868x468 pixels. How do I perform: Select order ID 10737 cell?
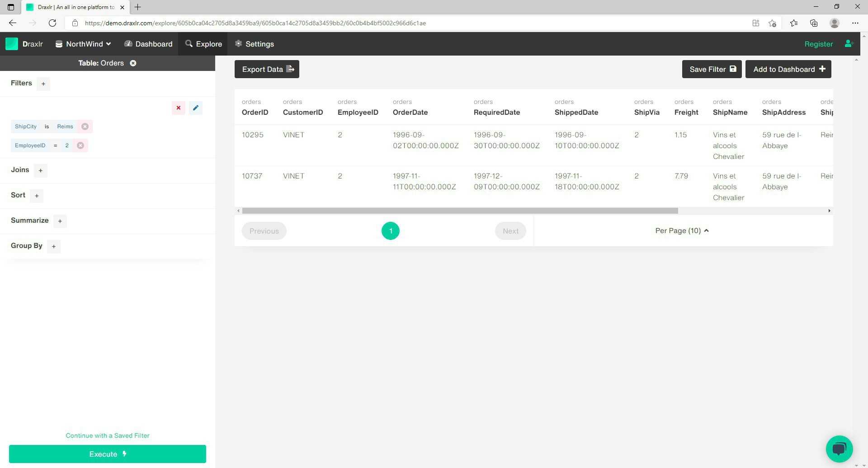click(252, 176)
